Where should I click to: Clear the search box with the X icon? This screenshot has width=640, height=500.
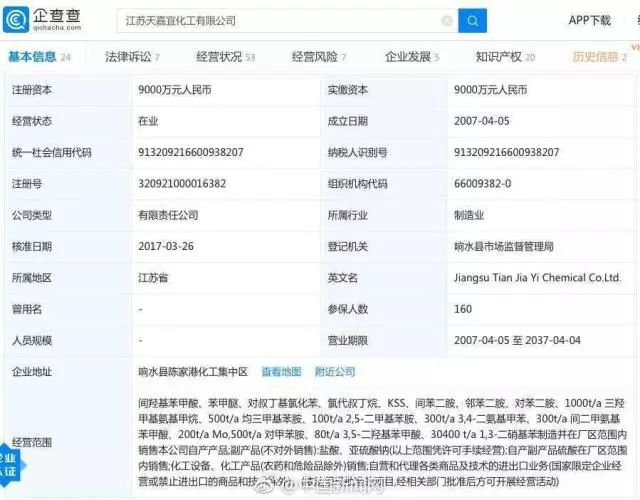[x=445, y=20]
